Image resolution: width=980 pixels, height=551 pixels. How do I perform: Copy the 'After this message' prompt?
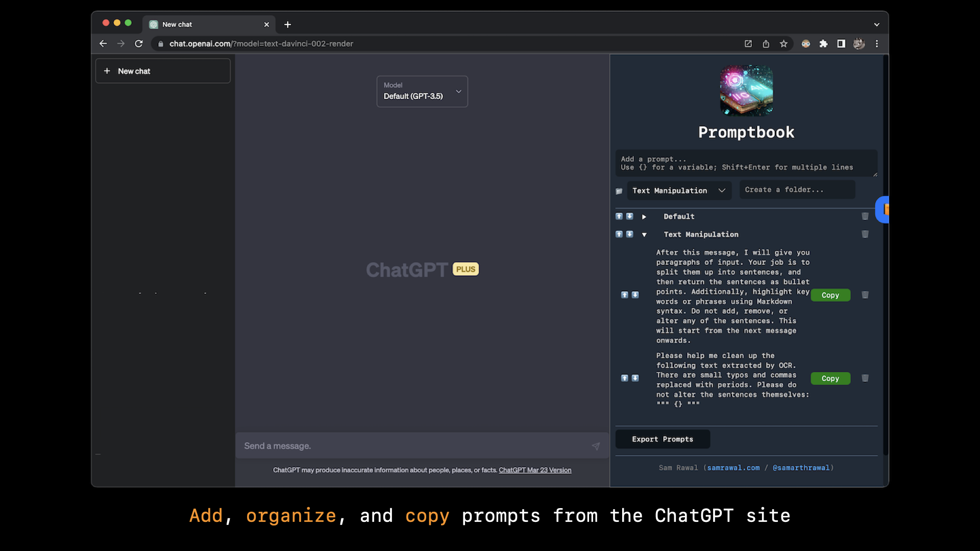coord(830,295)
